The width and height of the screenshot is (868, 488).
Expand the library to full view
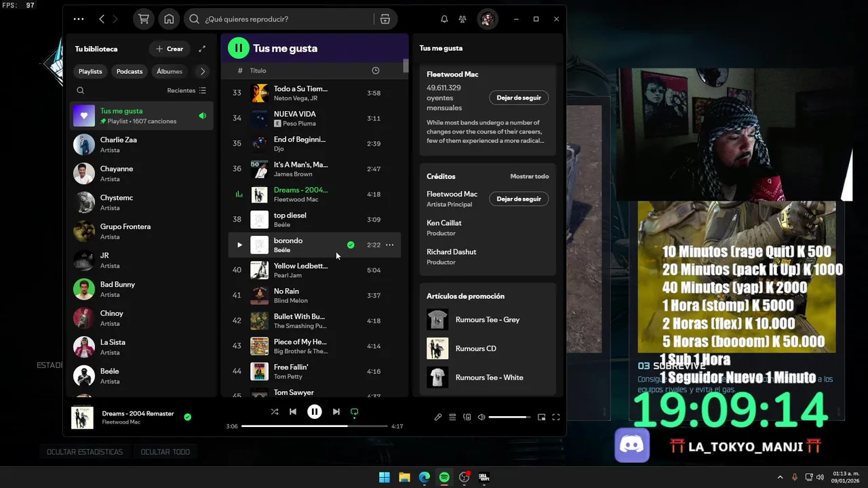[x=202, y=49]
